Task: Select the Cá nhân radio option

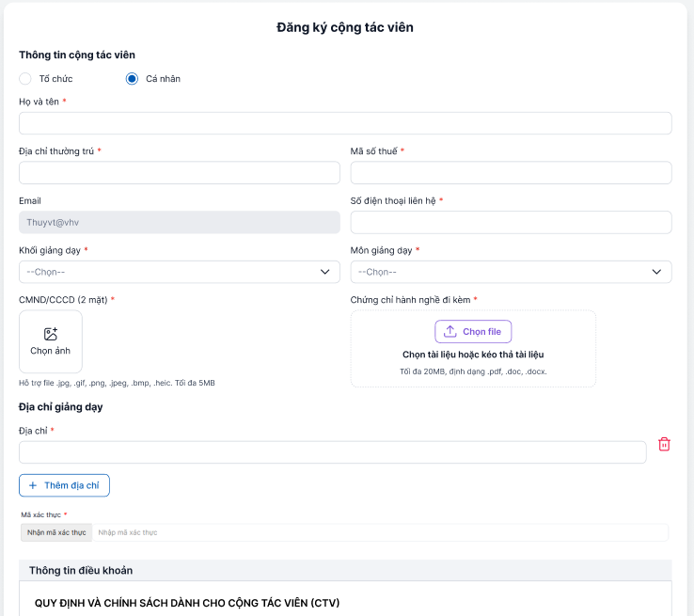Action: [x=133, y=79]
